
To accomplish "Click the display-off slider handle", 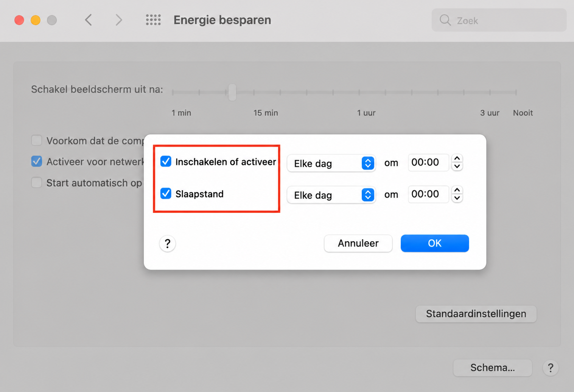I will (232, 92).
